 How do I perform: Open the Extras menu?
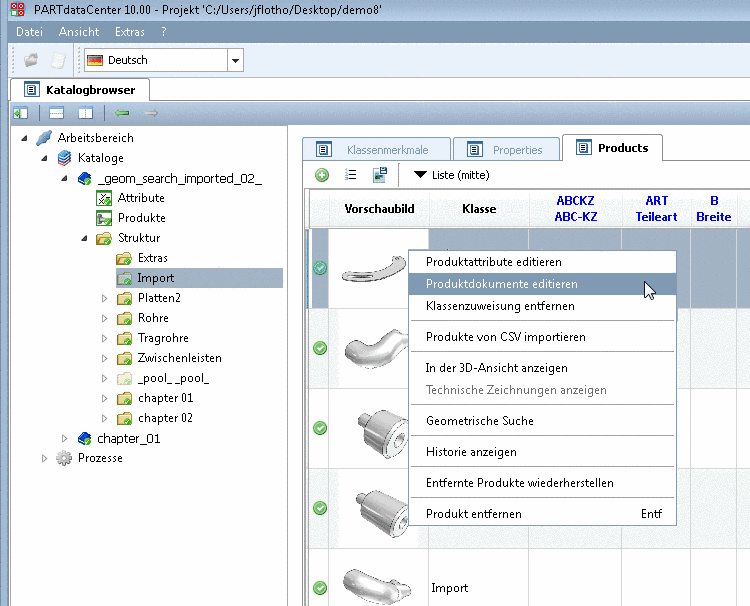coord(130,32)
